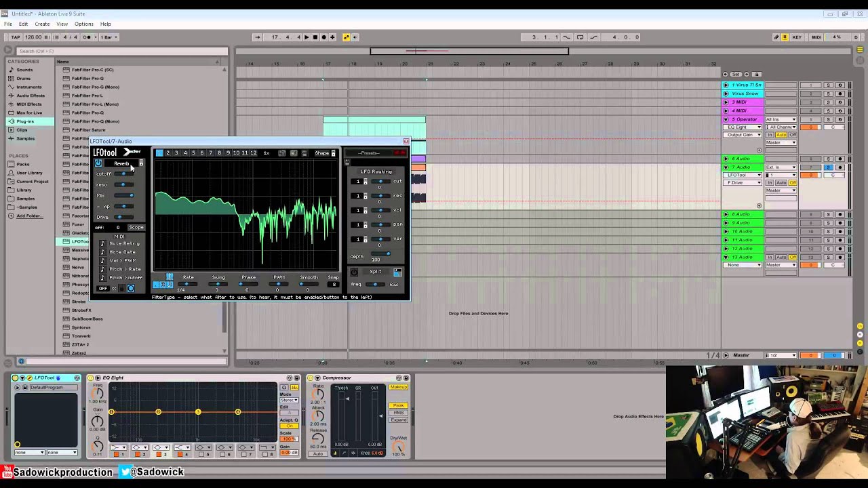Toggle LFOTool device activator in device view
868x488 pixels.
(16, 378)
